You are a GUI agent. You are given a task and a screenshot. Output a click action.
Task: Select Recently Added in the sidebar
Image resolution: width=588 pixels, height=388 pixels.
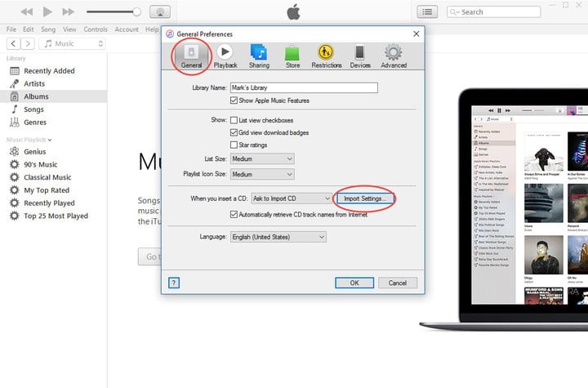pyautogui.click(x=54, y=71)
